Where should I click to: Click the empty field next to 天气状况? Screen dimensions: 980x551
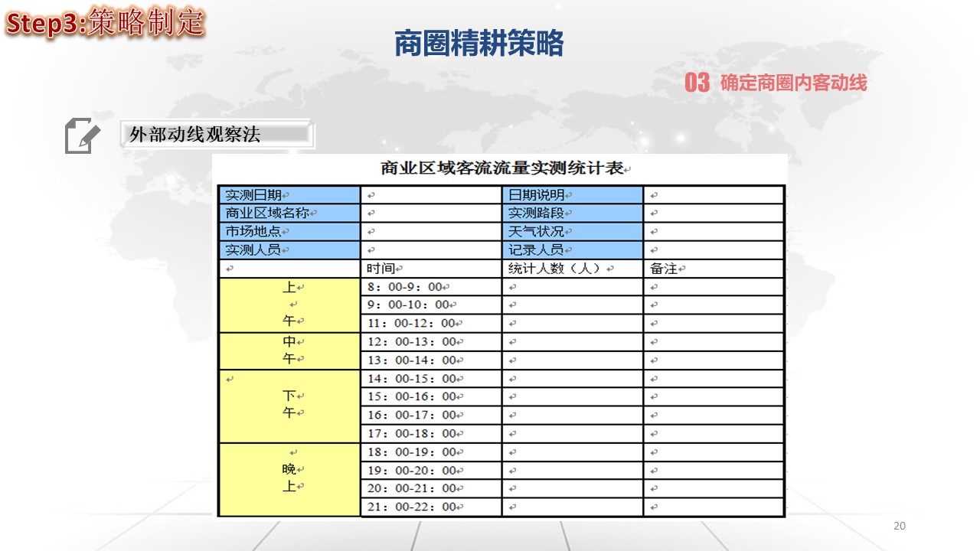pos(713,231)
